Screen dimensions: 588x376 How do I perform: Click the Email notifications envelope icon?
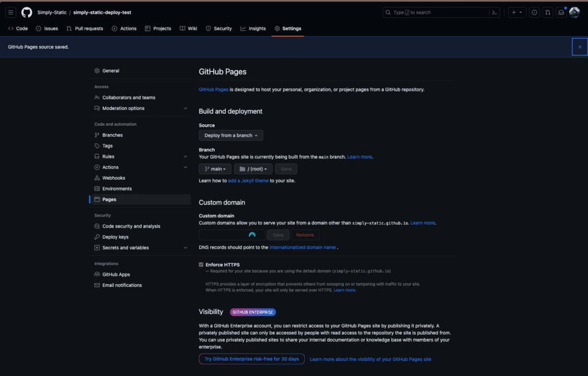97,285
